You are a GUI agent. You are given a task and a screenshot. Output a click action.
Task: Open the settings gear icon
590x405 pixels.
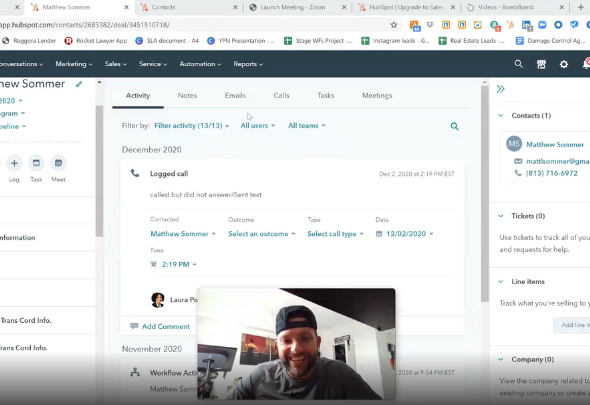(x=564, y=64)
